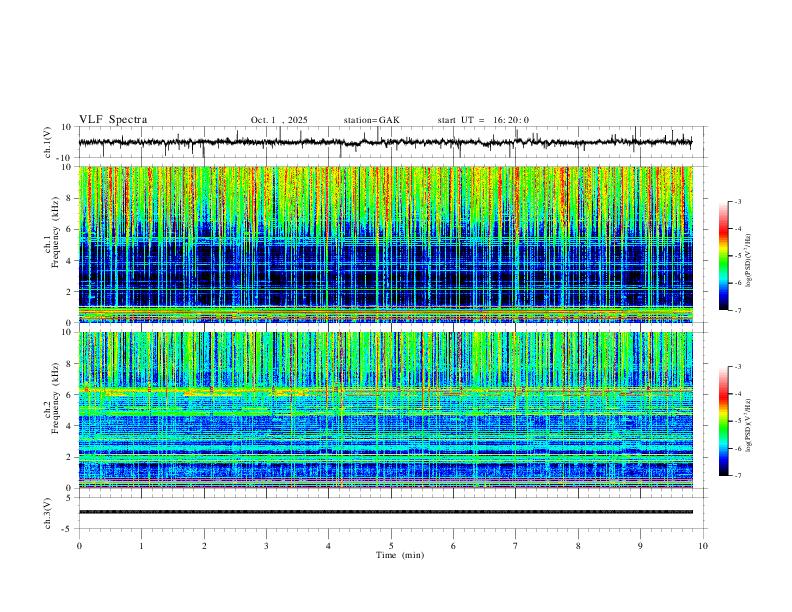Click the "7" tick on time axis
Screen dimensions: 792x612
point(516,546)
